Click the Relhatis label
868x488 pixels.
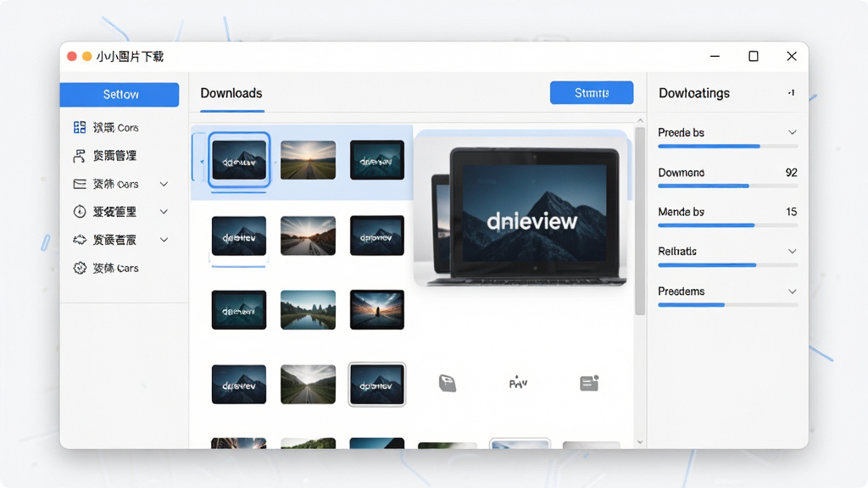(677, 251)
